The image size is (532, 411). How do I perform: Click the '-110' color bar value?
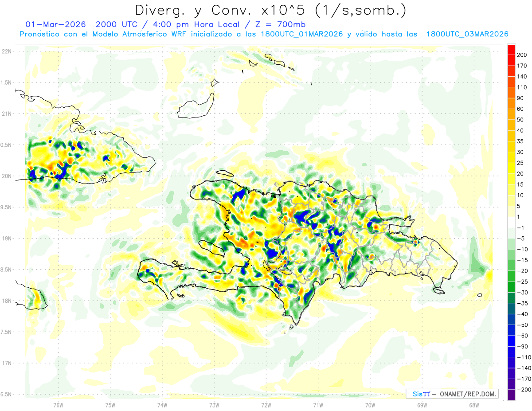pos(524,357)
